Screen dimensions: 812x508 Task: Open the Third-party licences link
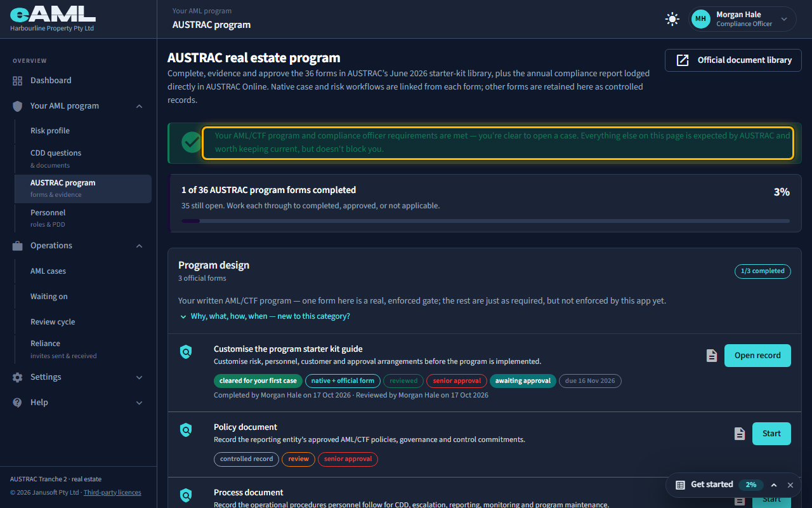click(x=112, y=493)
